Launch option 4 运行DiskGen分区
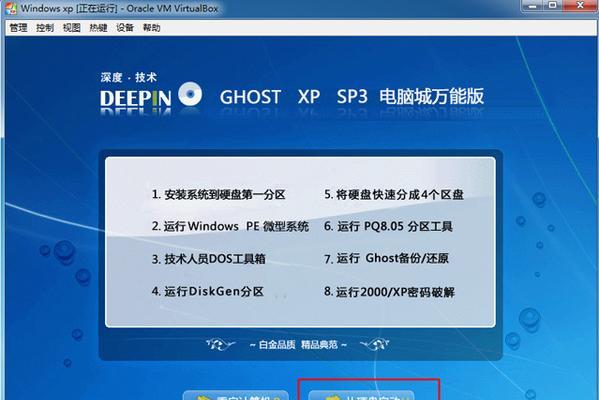Image resolution: width=599 pixels, height=400 pixels. point(207,291)
